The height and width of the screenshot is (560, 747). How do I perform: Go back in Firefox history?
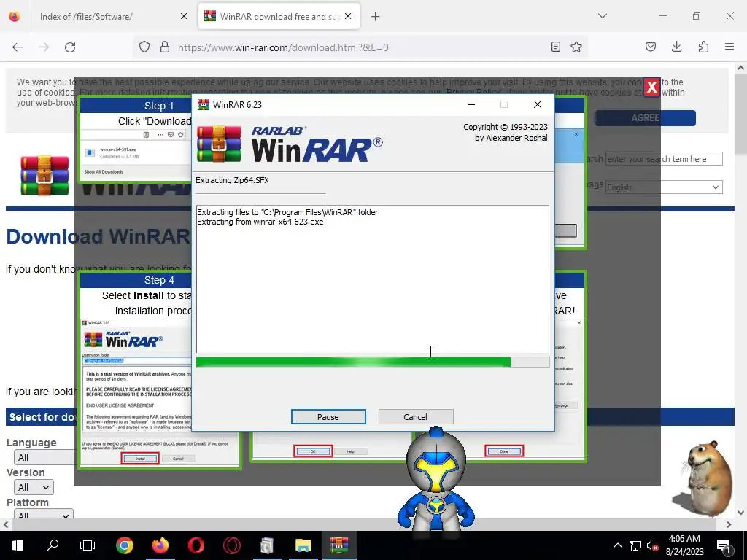pos(18,47)
